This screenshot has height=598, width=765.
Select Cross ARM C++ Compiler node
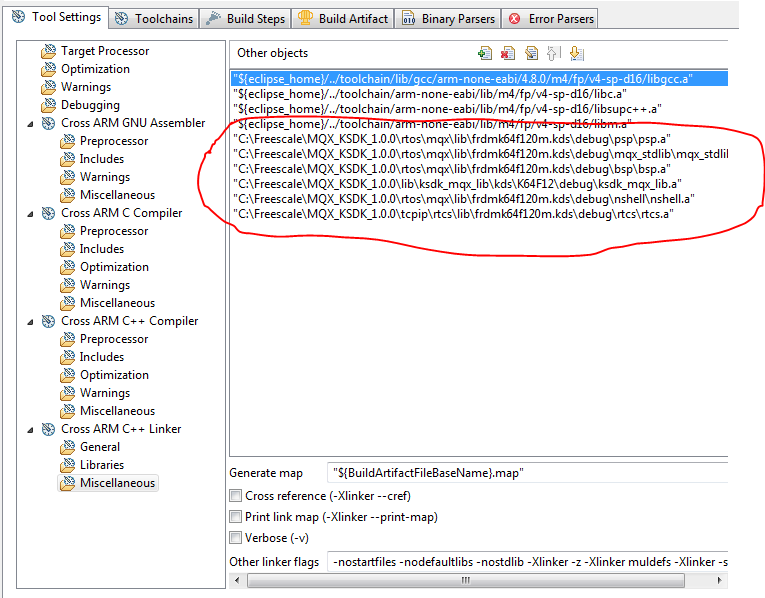(x=120, y=321)
